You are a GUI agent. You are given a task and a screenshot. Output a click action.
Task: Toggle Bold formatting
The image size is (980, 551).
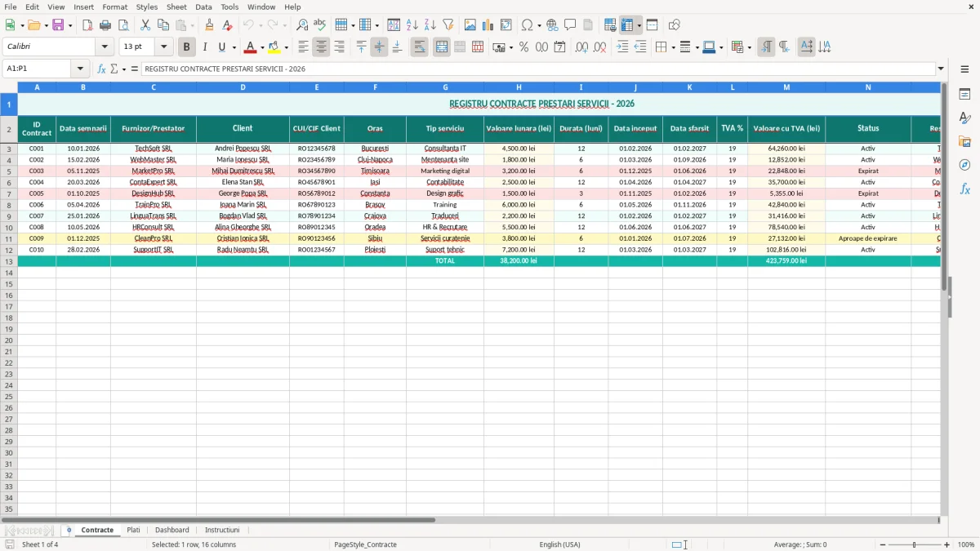point(187,47)
